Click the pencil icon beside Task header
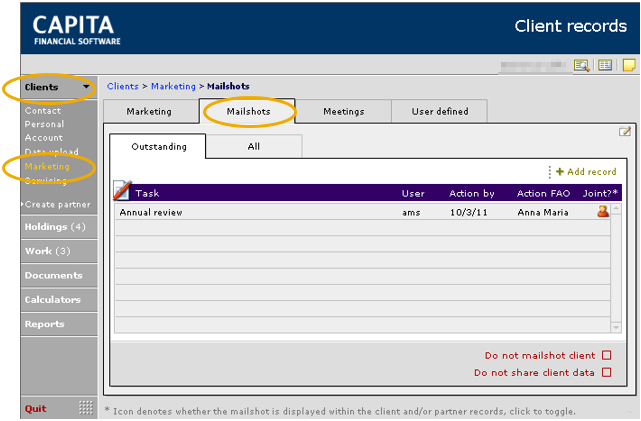The height and width of the screenshot is (421, 641). pyautogui.click(x=122, y=190)
